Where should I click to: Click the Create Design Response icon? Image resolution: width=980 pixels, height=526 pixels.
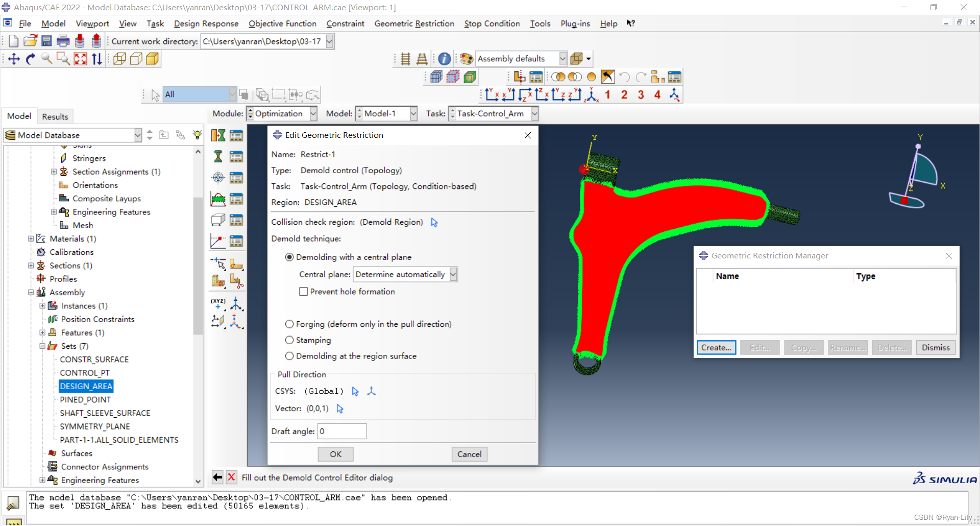click(x=218, y=156)
